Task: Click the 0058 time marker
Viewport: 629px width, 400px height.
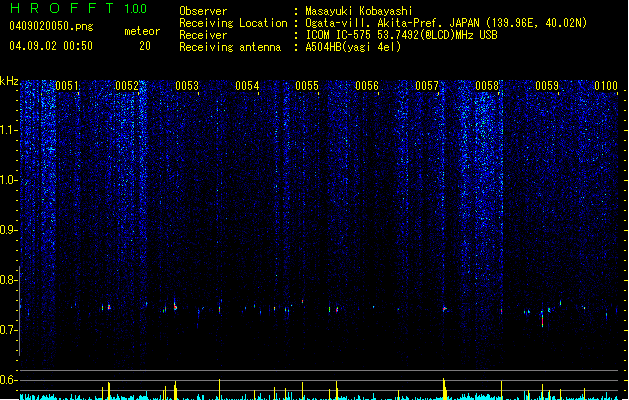Action: pyautogui.click(x=487, y=86)
